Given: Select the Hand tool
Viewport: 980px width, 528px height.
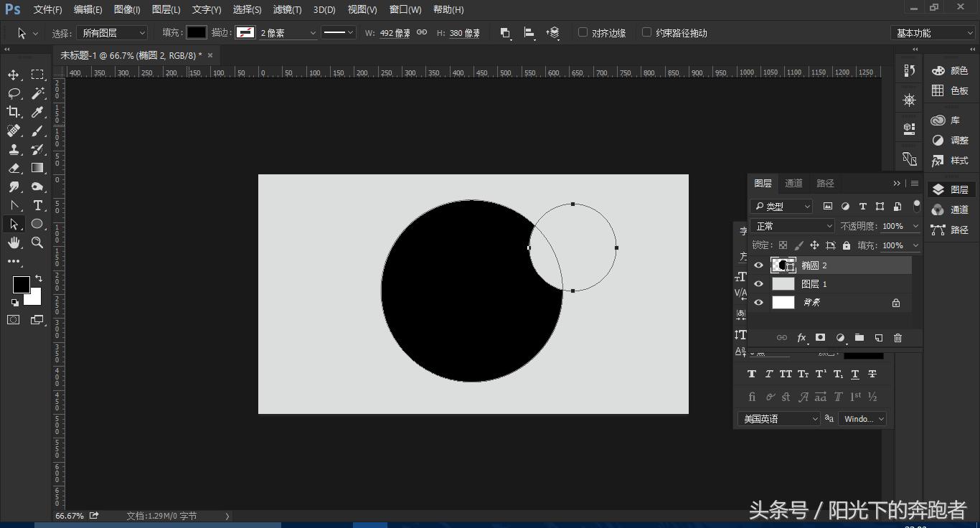Looking at the screenshot, I should coord(14,243).
